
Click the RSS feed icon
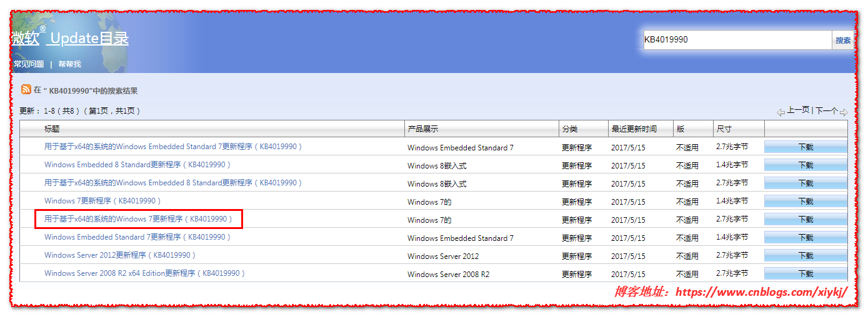26,90
